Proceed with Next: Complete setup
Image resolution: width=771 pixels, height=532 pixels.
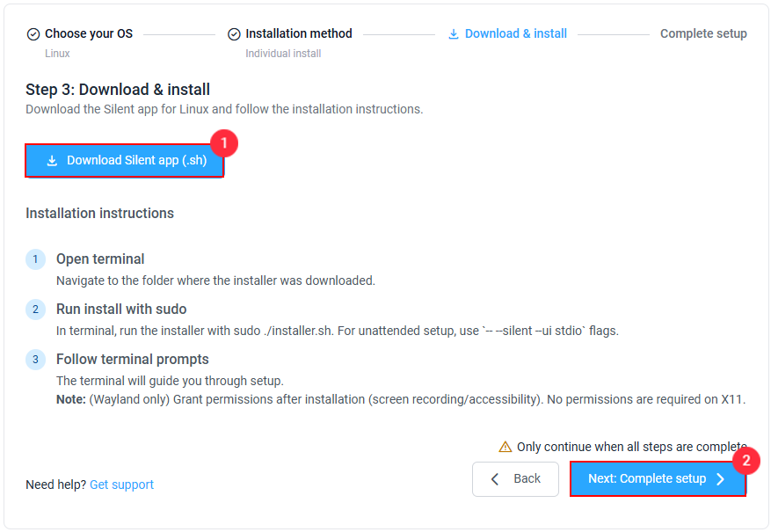click(x=658, y=479)
